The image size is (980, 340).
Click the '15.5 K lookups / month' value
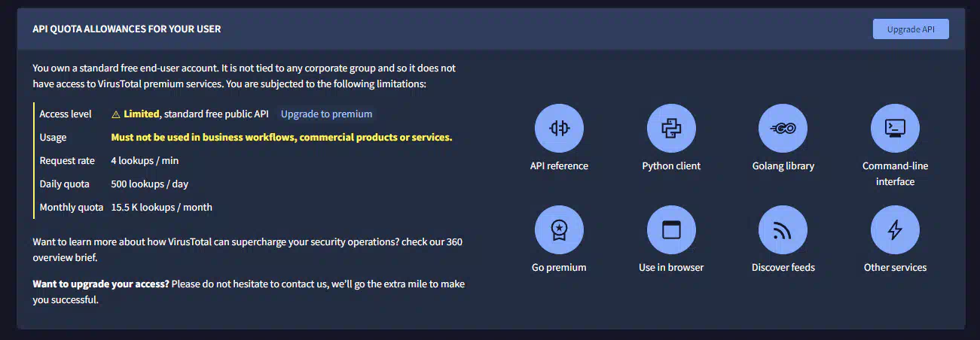coord(162,208)
